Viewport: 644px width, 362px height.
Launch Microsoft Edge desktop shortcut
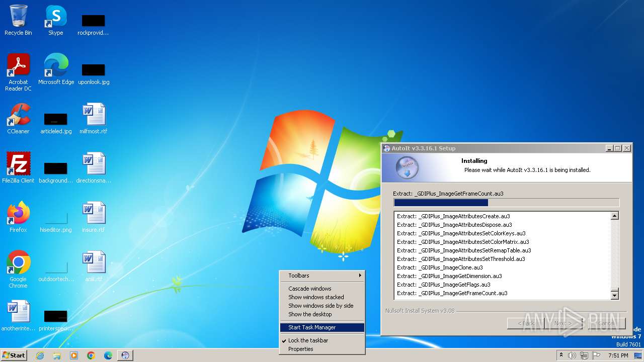click(x=56, y=69)
